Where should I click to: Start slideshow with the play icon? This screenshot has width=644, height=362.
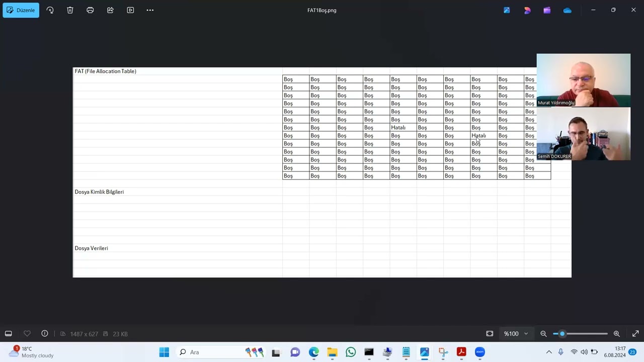click(x=130, y=10)
